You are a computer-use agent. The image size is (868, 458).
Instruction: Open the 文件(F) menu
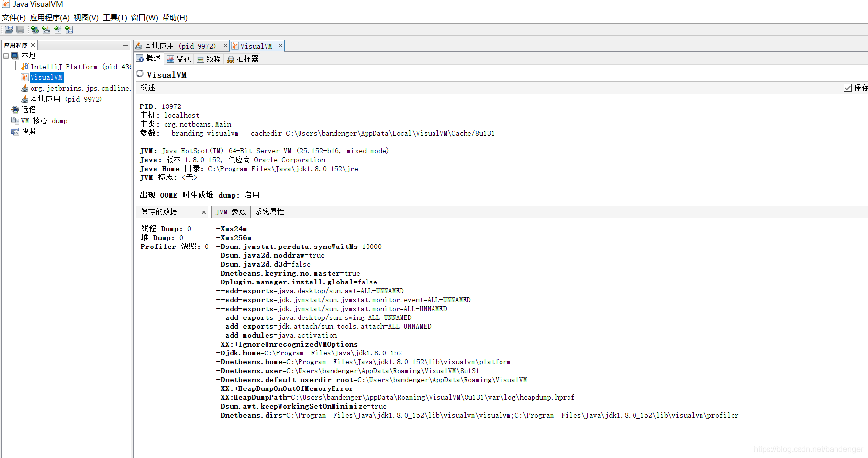(14, 18)
